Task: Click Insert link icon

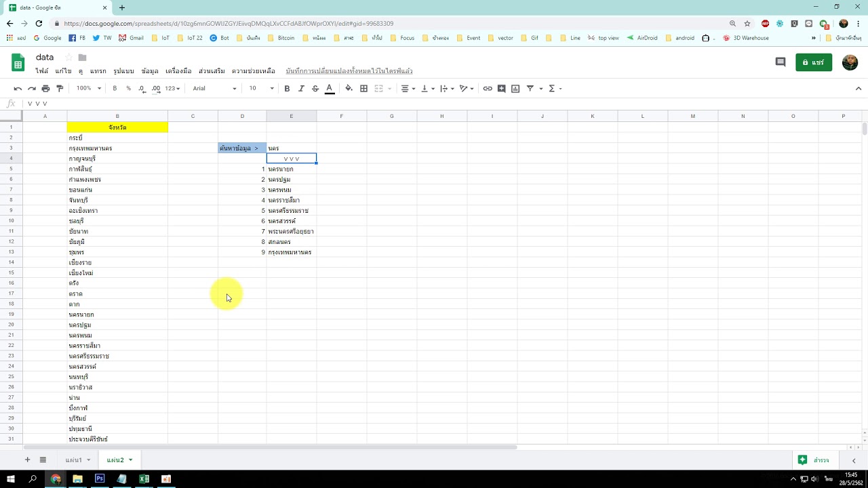Action: tap(488, 88)
